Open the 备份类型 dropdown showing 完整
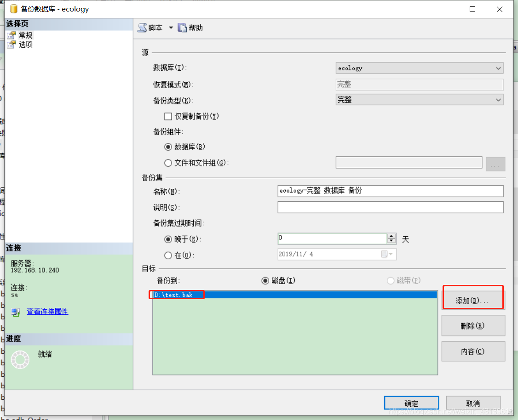518x420 pixels. click(x=498, y=100)
